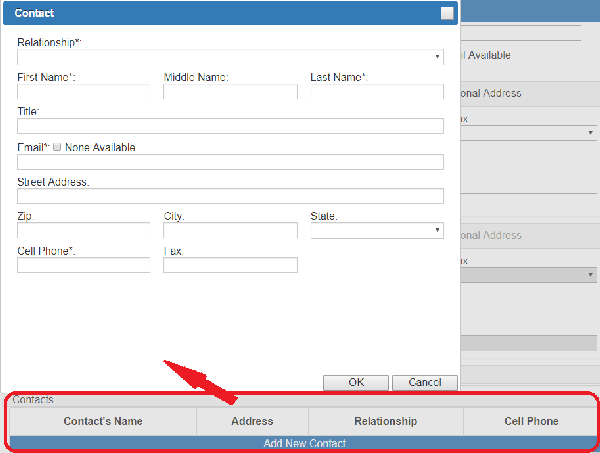Image resolution: width=600 pixels, height=453 pixels.
Task: Close the Contact dialog window
Action: tap(447, 14)
